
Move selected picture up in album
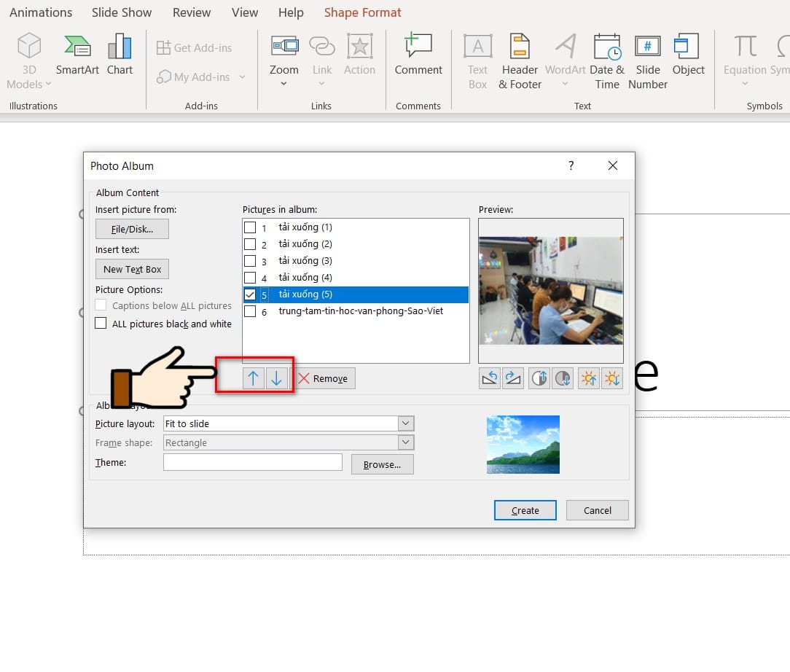(254, 378)
